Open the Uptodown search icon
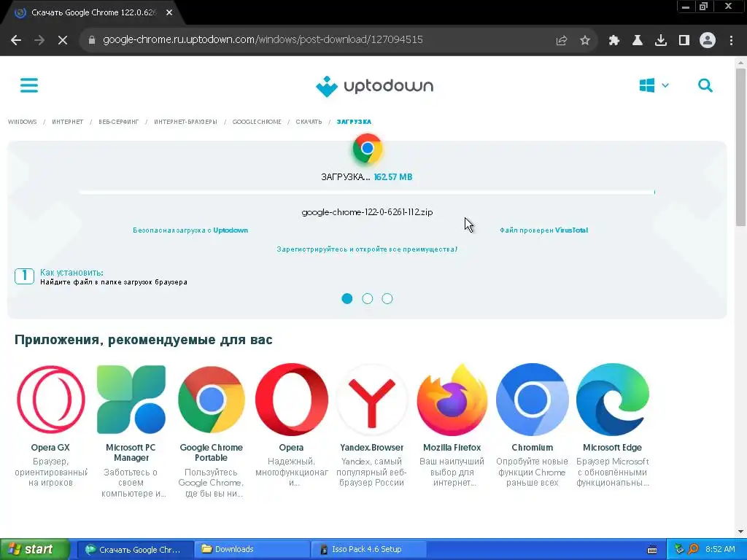747x560 pixels. pos(705,86)
